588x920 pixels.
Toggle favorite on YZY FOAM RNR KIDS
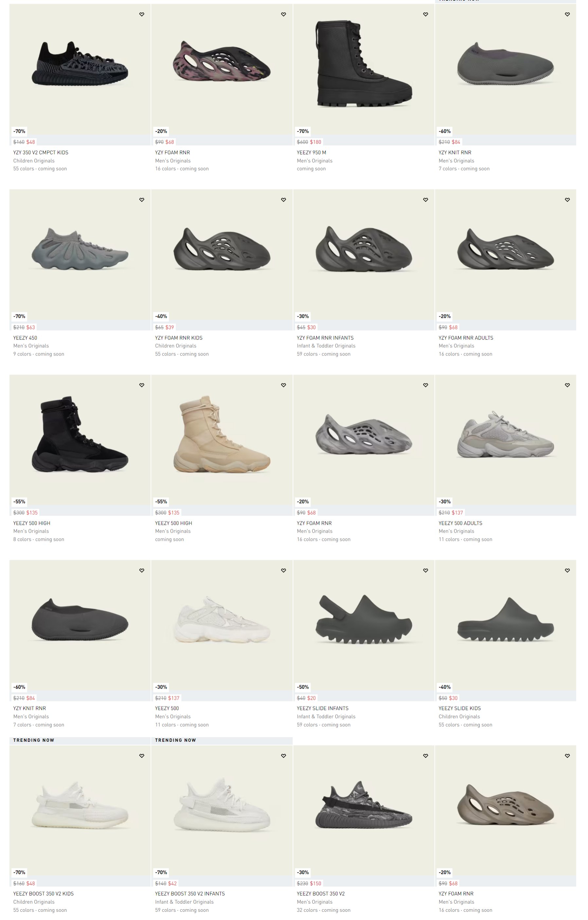[x=283, y=200]
